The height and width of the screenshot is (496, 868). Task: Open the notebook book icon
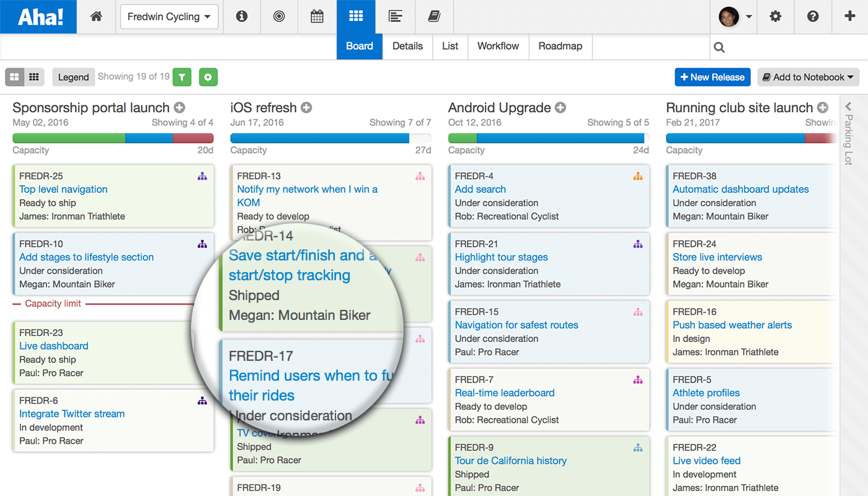coord(434,17)
